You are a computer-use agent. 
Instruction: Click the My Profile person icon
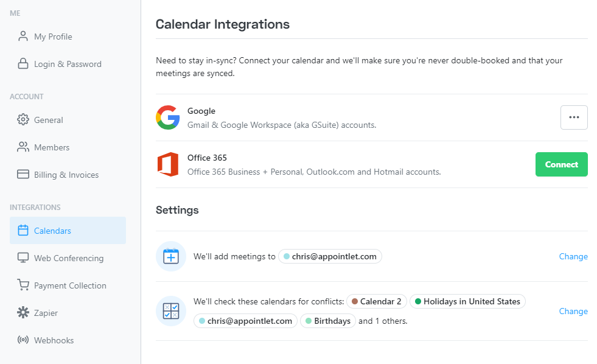(x=23, y=36)
